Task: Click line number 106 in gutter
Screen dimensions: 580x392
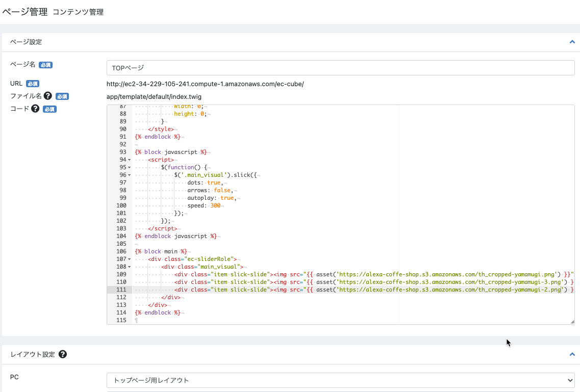Action: (121, 251)
